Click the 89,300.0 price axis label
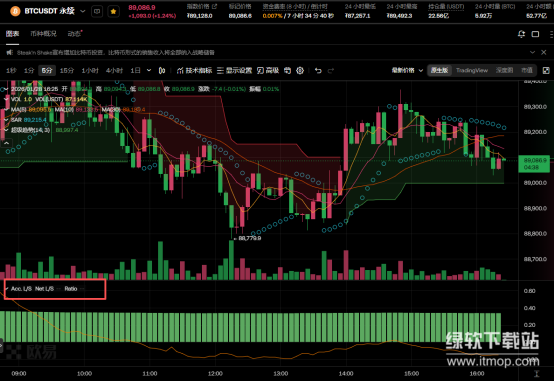Image resolution: width=554 pixels, height=381 pixels. pyautogui.click(x=535, y=106)
